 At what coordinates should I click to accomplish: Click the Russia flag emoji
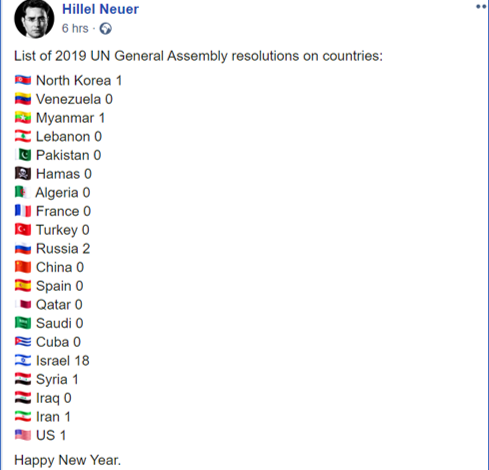pyautogui.click(x=23, y=248)
